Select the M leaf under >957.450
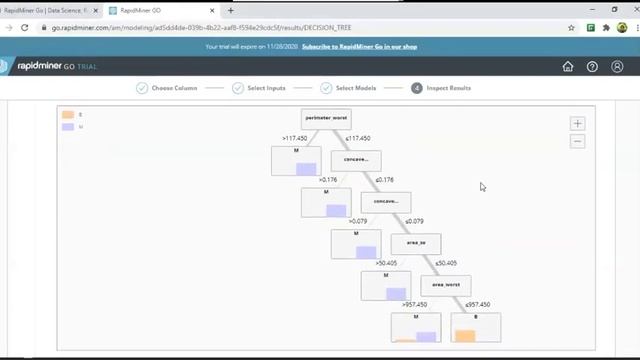This screenshot has height=360, width=640. 416,327
